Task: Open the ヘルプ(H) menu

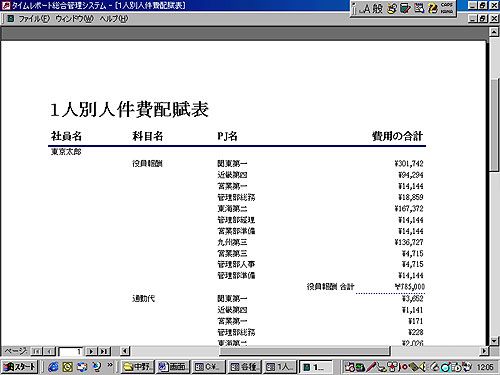Action: [114, 19]
